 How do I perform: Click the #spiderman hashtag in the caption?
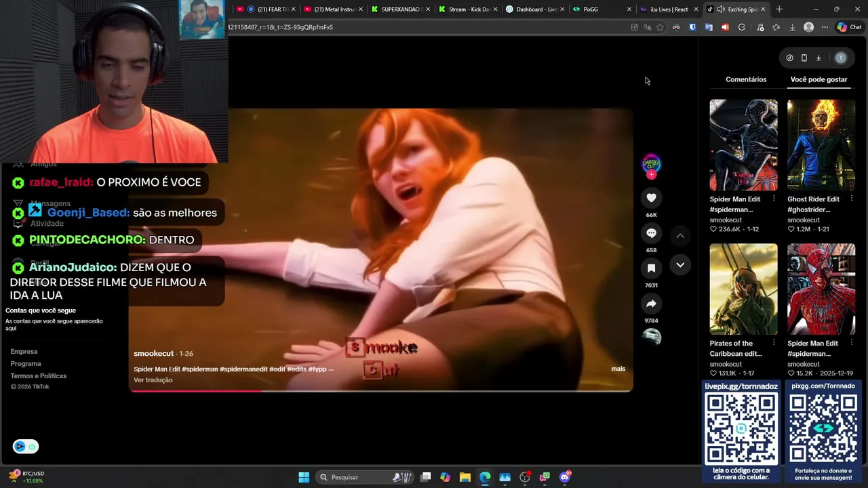click(x=199, y=369)
